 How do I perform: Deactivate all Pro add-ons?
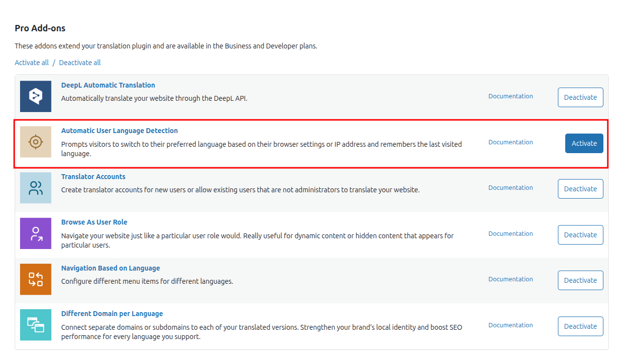coord(79,62)
